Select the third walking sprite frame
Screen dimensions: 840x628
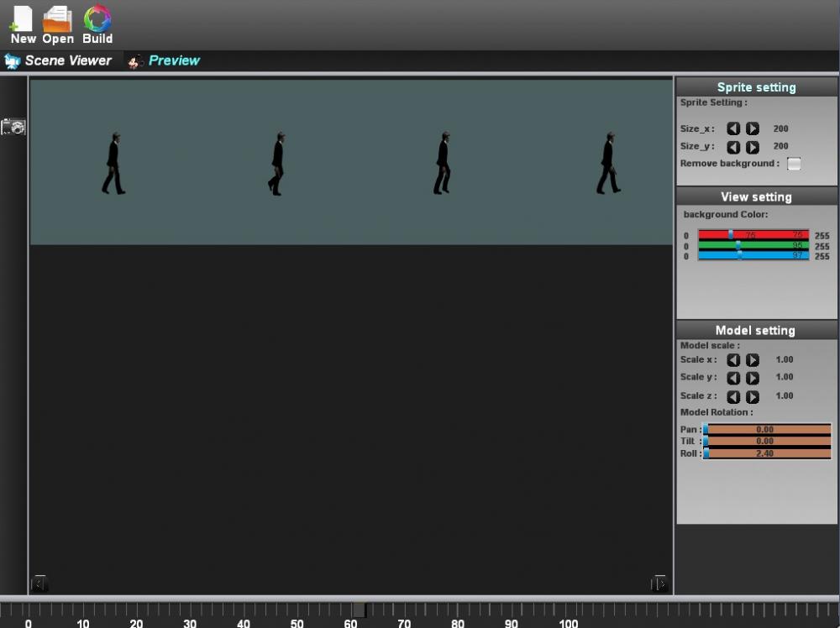click(442, 163)
